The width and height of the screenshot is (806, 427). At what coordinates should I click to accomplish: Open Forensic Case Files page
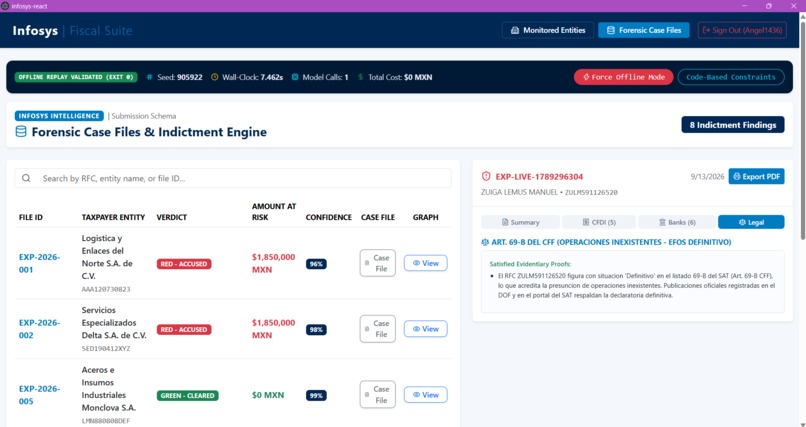tap(644, 30)
